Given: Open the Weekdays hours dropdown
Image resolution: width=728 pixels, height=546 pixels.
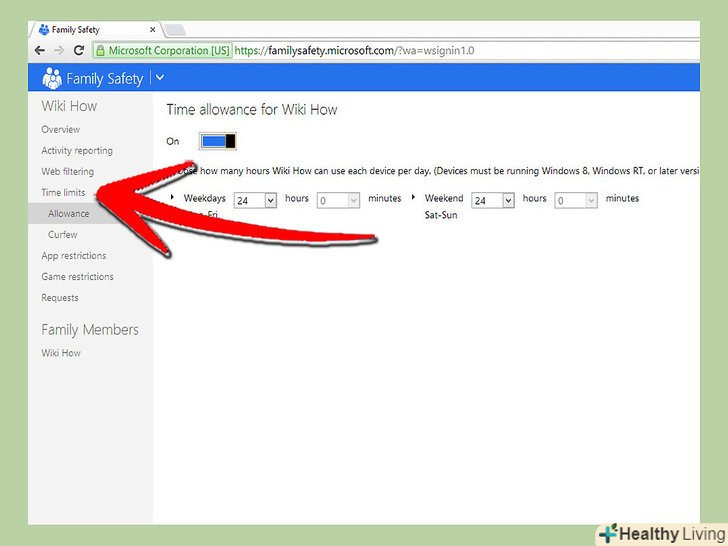Looking at the screenshot, I should click(255, 200).
